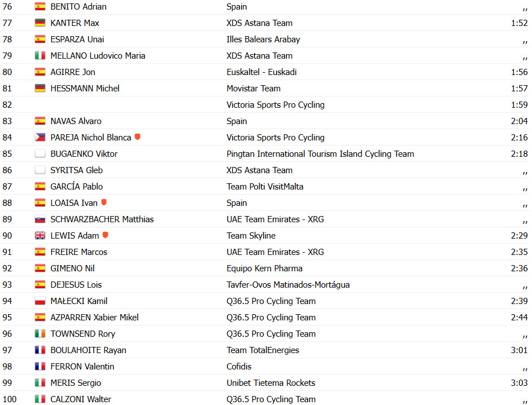Click the Irish flag beside TOWNSEND Rory
This screenshot has height=405, width=532.
coord(40,333)
